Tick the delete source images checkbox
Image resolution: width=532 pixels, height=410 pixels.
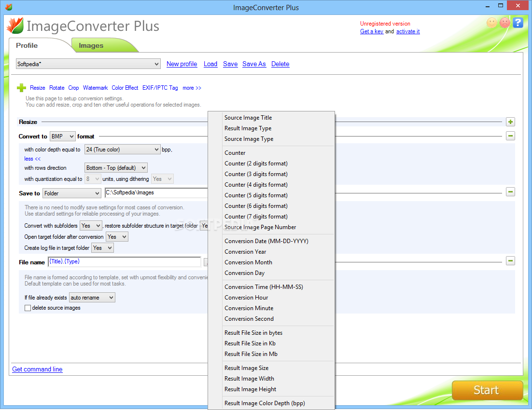coord(28,308)
